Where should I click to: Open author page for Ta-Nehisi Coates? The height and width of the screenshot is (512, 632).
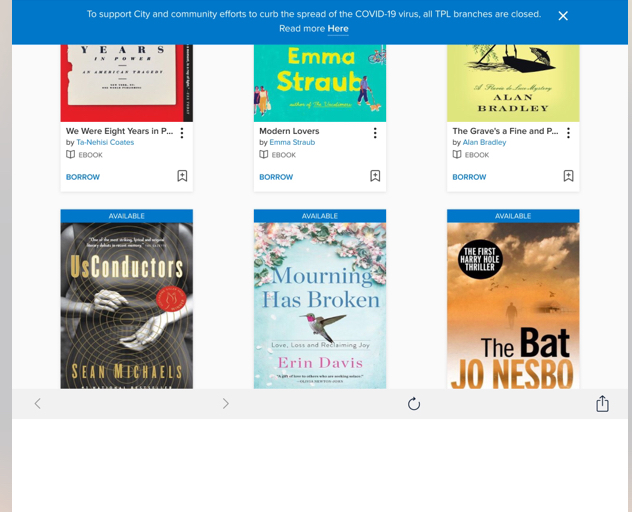click(x=105, y=142)
